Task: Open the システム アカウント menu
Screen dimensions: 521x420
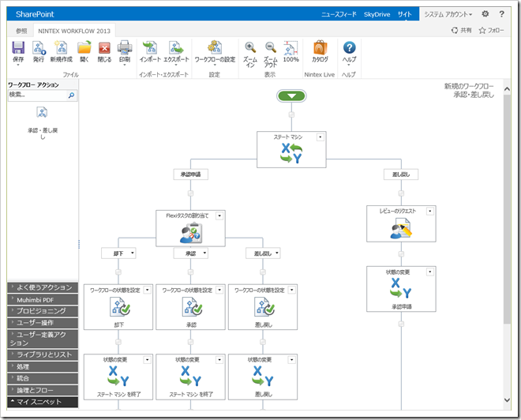Action: (x=448, y=14)
